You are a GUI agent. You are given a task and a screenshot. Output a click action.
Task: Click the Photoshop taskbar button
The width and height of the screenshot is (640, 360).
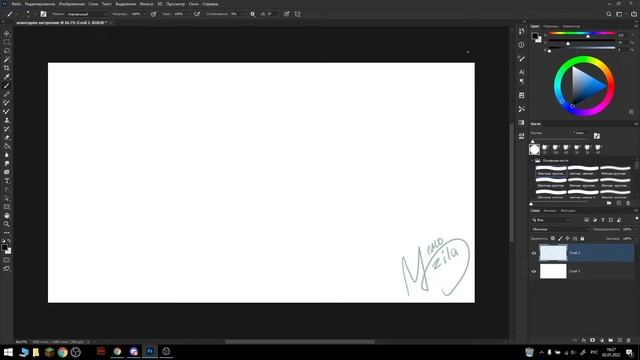pos(150,351)
